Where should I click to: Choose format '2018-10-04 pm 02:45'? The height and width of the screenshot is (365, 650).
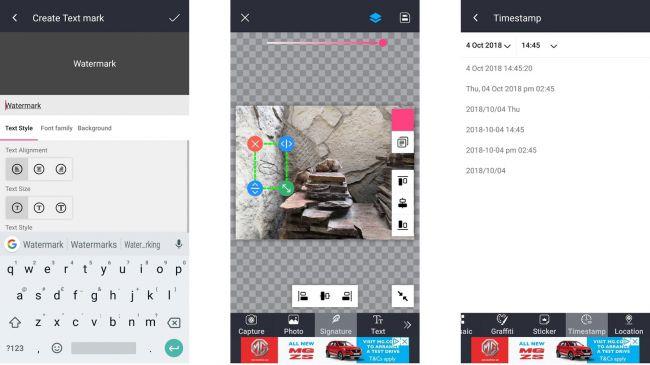point(501,150)
